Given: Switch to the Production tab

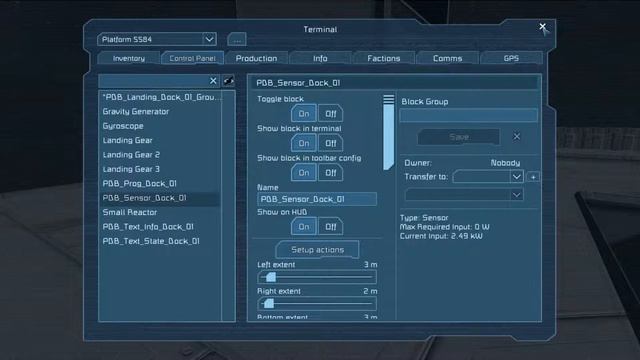Looking at the screenshot, I should (256, 58).
